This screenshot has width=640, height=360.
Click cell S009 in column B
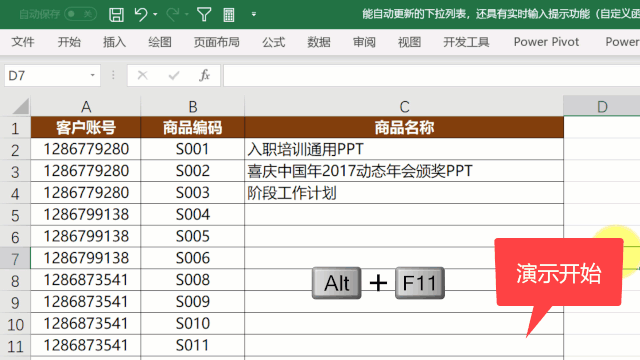193,302
